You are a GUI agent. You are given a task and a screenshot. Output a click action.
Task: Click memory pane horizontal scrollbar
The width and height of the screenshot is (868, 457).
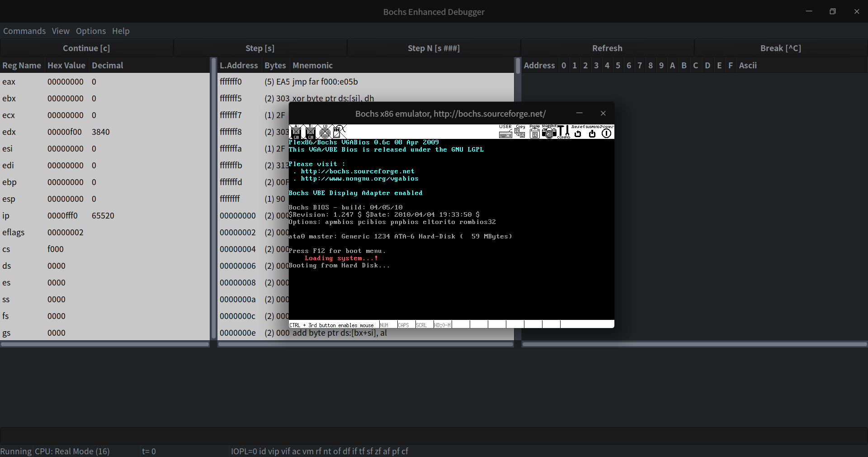point(694,344)
